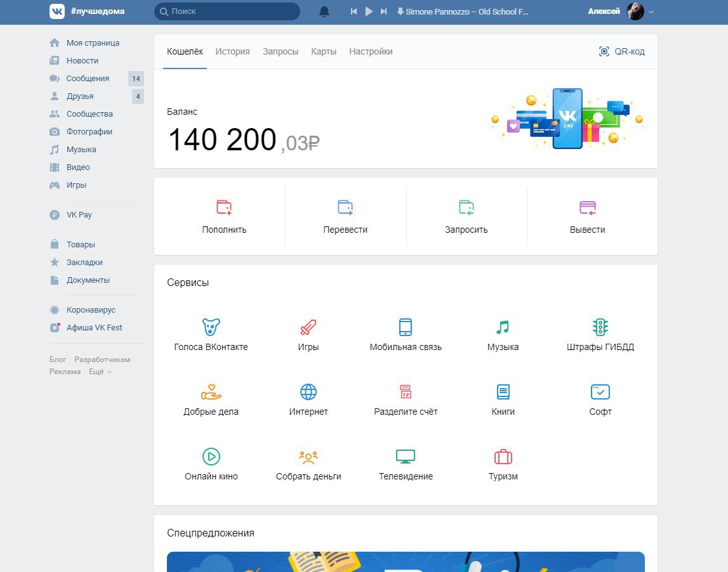Click the #лучшедома header label
This screenshot has height=572, width=728.
coord(98,11)
